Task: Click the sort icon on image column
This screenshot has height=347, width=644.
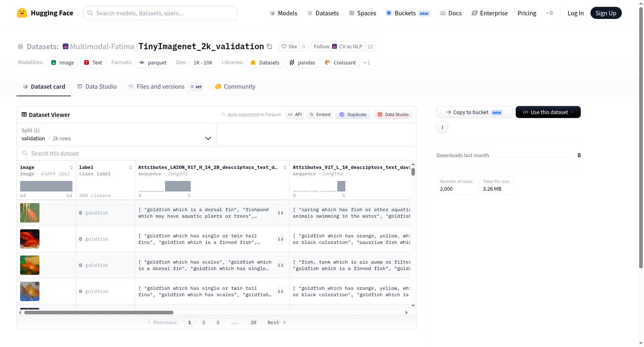Action: tap(71, 167)
